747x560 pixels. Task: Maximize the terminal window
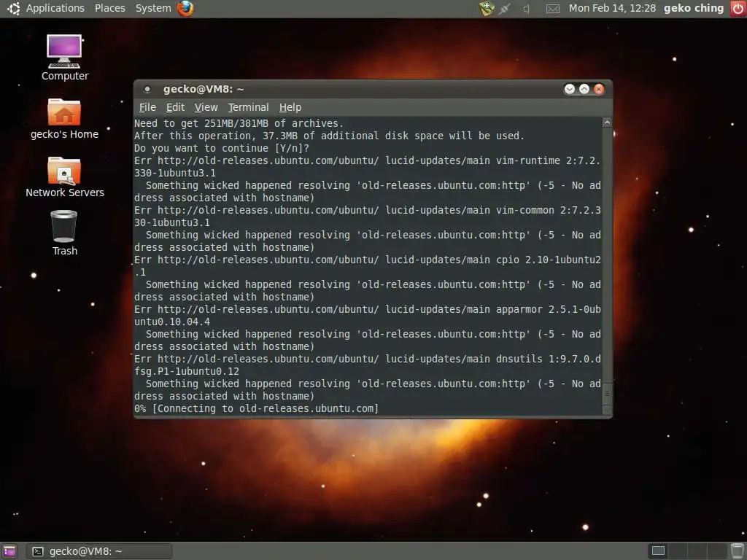[584, 89]
